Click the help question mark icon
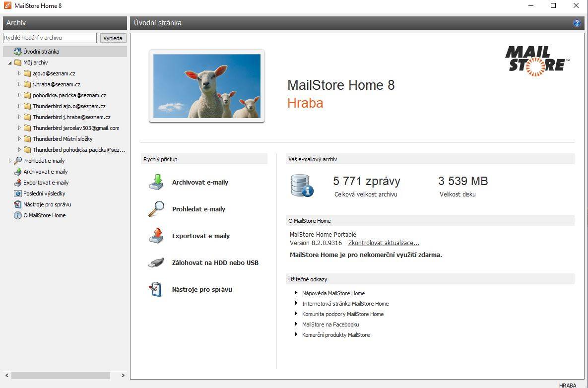Viewport: 588px width, 388px height. [577, 23]
